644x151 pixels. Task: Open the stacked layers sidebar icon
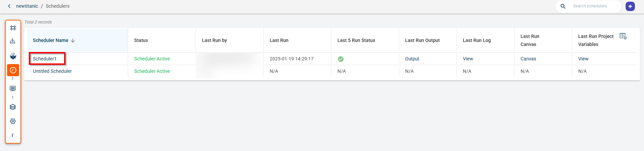point(13,107)
